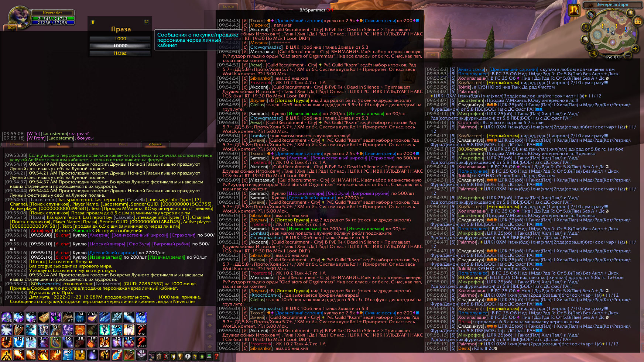Click the action button with hotkey Z
The image size is (644, 362).
pos(141,355)
